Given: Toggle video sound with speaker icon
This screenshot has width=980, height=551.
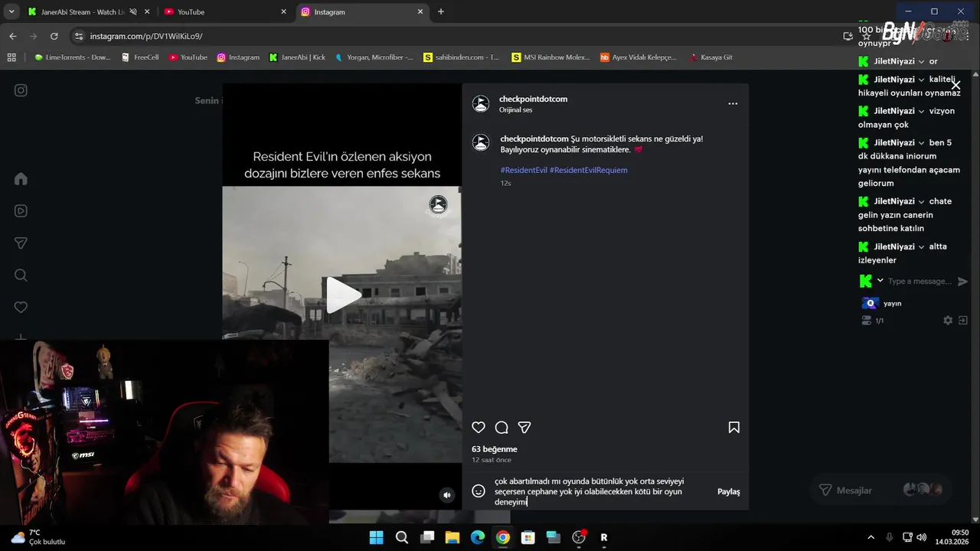Looking at the screenshot, I should point(447,495).
